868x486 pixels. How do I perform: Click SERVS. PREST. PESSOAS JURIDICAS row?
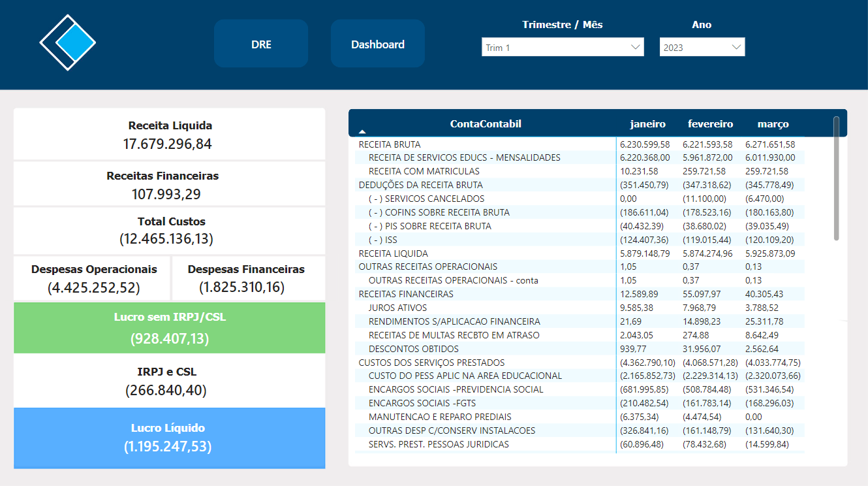580,444
